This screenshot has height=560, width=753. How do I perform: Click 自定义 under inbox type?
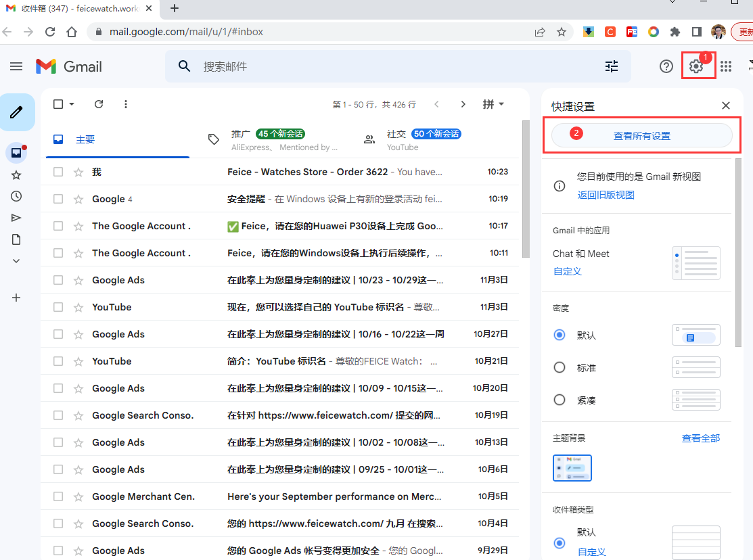(x=591, y=553)
